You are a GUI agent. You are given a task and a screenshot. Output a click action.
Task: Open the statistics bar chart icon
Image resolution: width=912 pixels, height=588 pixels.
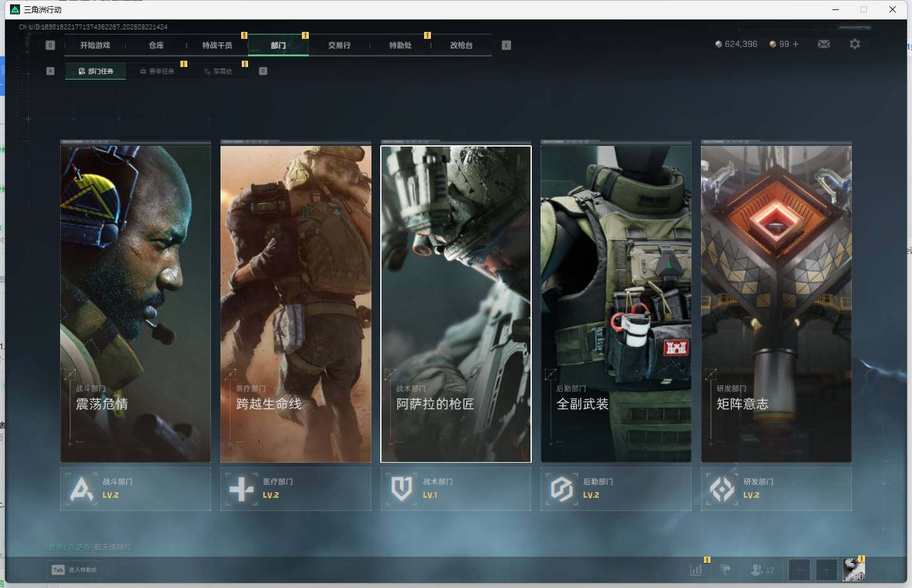tap(696, 570)
